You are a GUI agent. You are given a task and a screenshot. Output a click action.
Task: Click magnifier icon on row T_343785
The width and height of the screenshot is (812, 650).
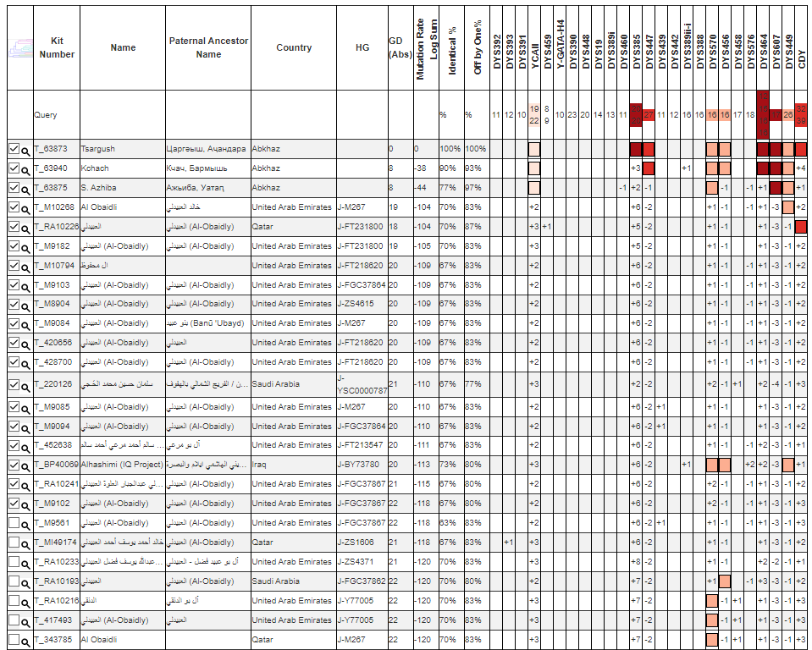pos(26,640)
